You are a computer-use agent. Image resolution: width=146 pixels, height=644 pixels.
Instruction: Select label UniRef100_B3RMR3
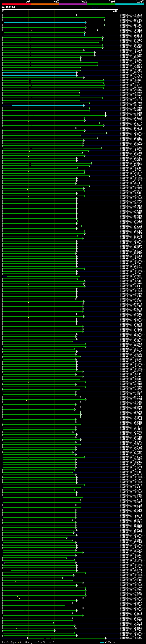131,108
